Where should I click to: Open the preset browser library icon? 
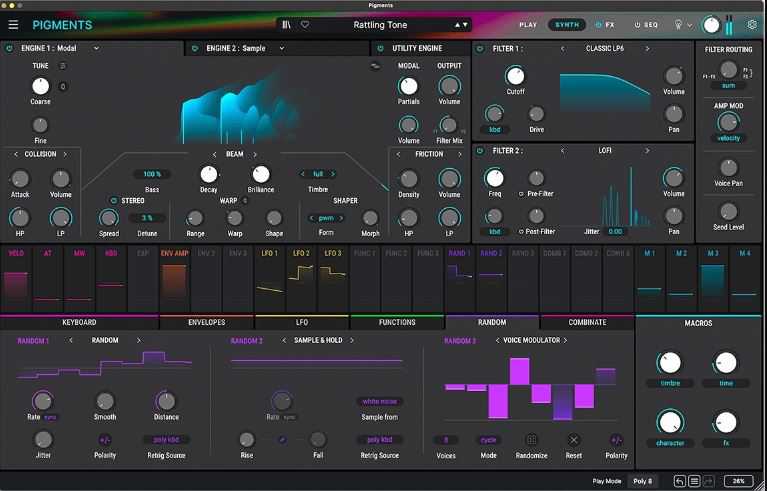point(287,24)
